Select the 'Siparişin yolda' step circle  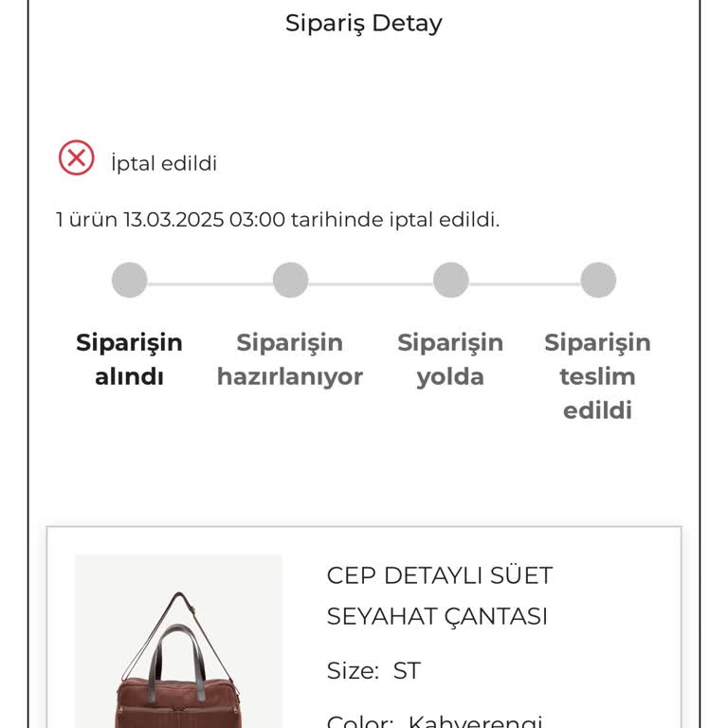click(451, 281)
